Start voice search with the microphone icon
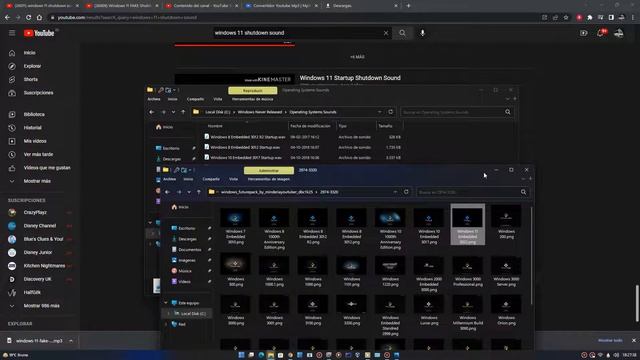 point(422,33)
